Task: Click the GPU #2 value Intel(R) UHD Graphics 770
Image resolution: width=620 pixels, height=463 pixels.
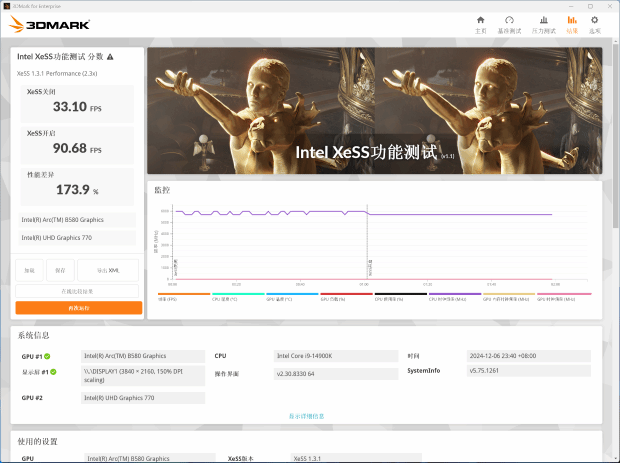Action: click(143, 398)
